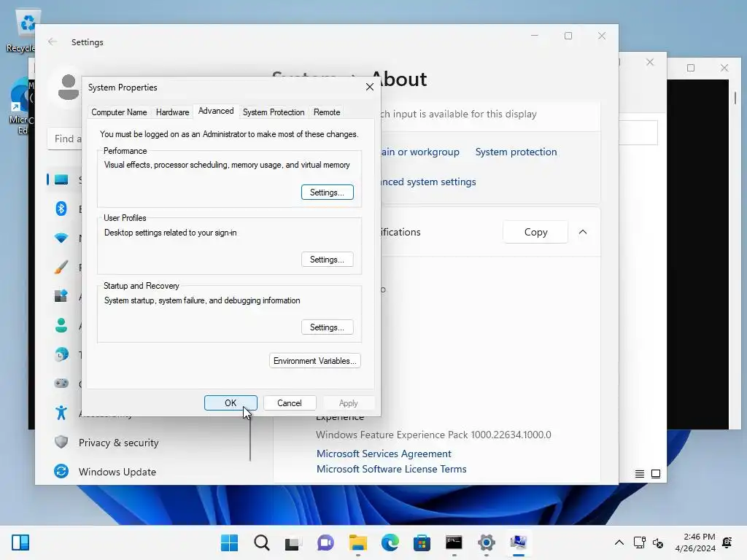The height and width of the screenshot is (560, 747).
Task: Open taskbar Search
Action: [262, 542]
